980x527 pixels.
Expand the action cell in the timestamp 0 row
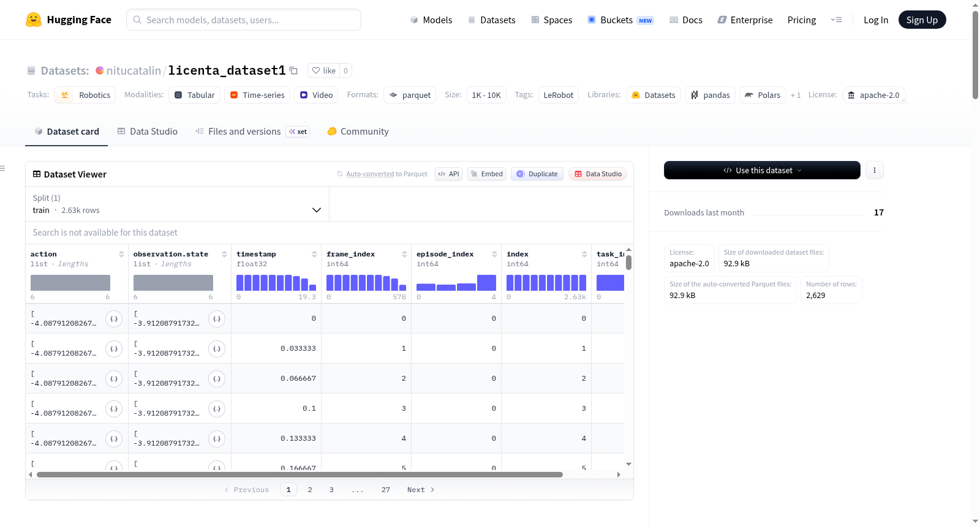pos(114,319)
